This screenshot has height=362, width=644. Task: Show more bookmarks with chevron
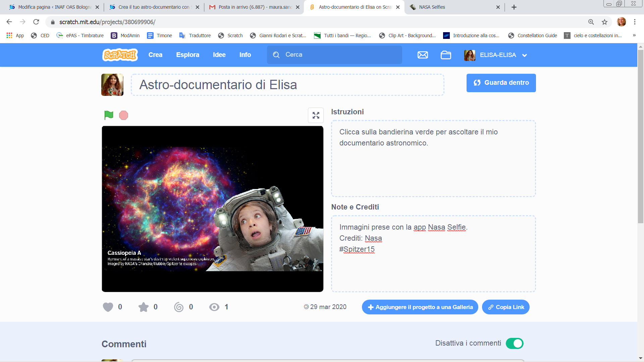coord(634,36)
